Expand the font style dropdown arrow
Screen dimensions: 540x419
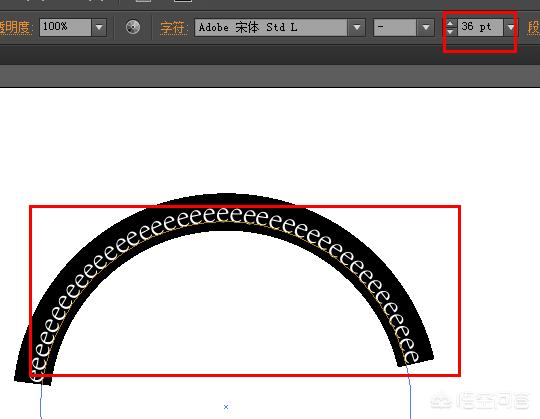tap(426, 27)
